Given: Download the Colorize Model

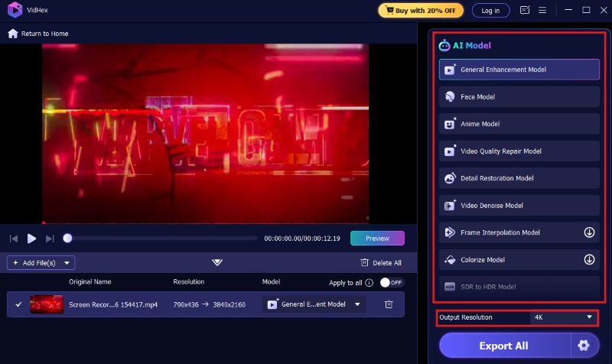Looking at the screenshot, I should pos(589,259).
